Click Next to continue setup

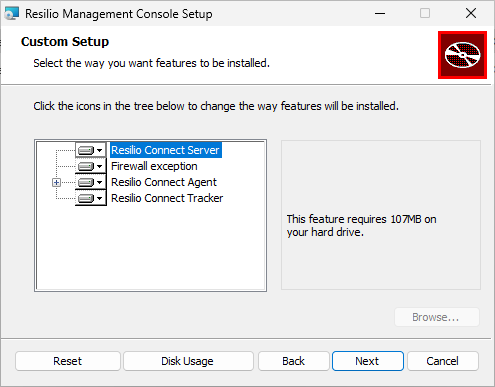[368, 361]
